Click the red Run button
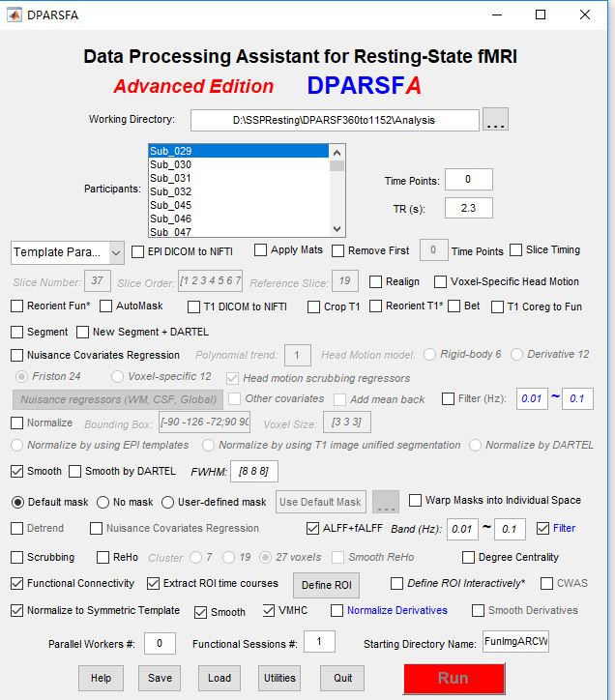This screenshot has height=700, width=615. [454, 679]
